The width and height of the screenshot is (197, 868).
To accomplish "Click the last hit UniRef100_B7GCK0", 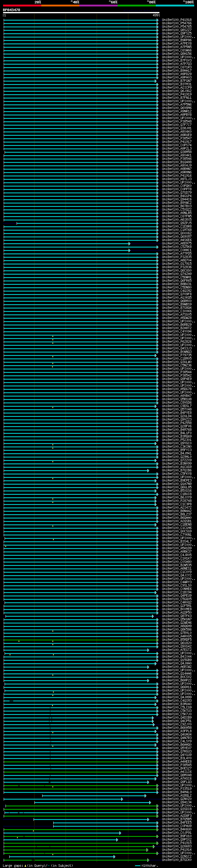I will tap(177, 860).
